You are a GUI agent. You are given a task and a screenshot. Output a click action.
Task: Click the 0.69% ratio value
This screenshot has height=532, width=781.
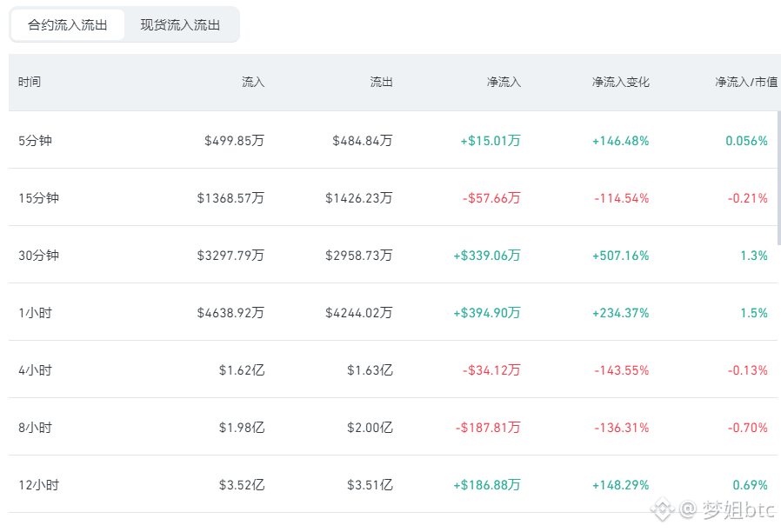click(x=750, y=485)
